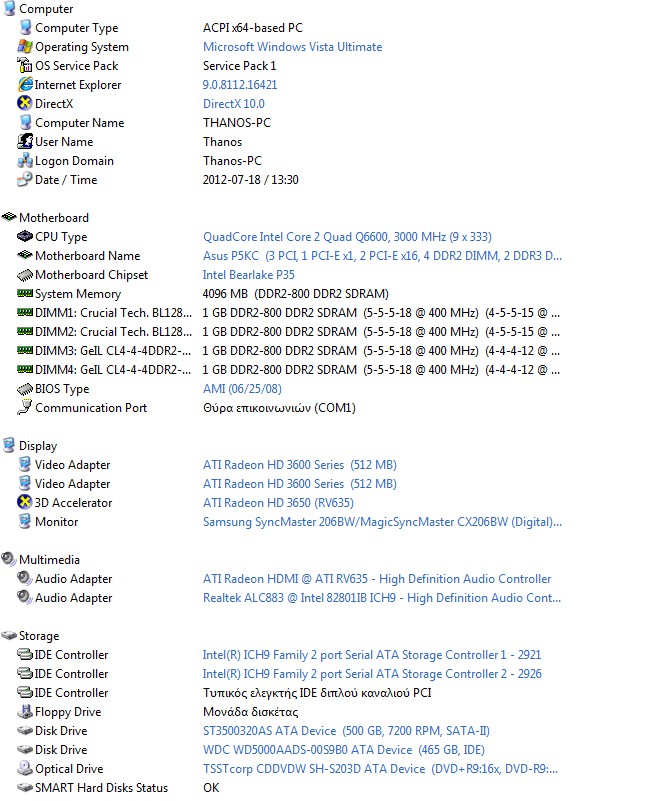This screenshot has width=649, height=801.
Task: Open the ATI Radeon HDMI audio controller link
Action: tap(377, 579)
